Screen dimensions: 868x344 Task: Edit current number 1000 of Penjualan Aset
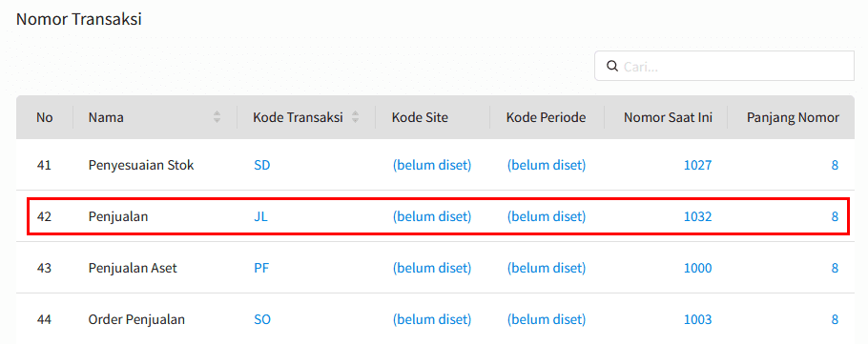point(697,268)
